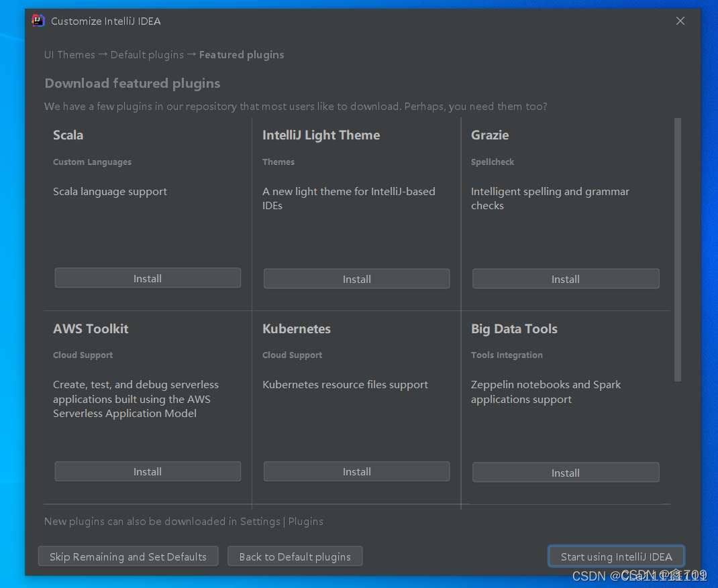Image resolution: width=718 pixels, height=588 pixels.
Task: Click the Tools Integration category label
Action: pyautogui.click(x=507, y=355)
